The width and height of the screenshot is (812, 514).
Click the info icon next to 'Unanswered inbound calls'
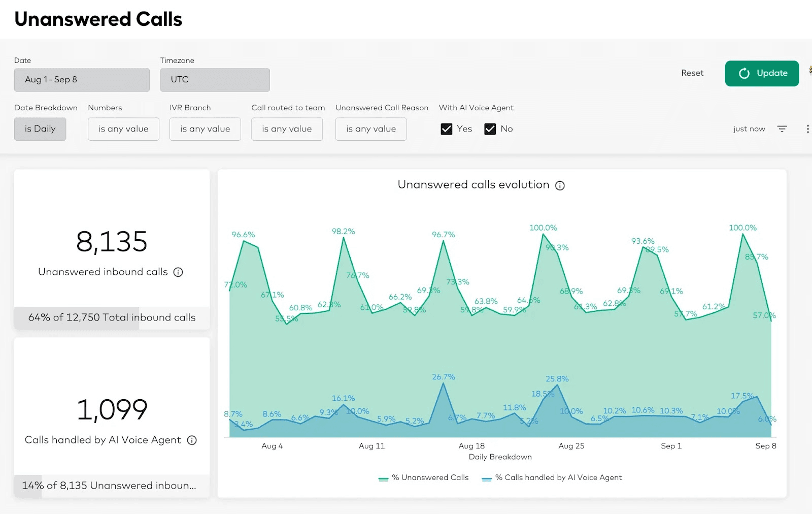click(178, 272)
